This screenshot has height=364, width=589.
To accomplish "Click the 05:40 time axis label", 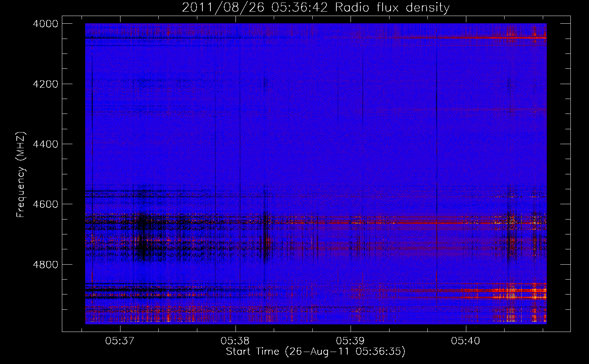I will pyautogui.click(x=466, y=341).
